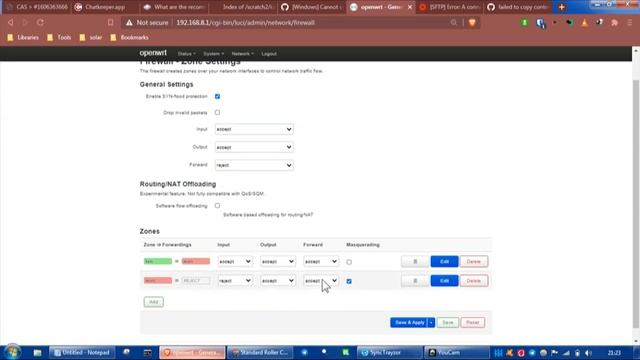This screenshot has height=360, width=640.
Task: Toggle Drop invalid packets checkbox
Action: tap(217, 112)
